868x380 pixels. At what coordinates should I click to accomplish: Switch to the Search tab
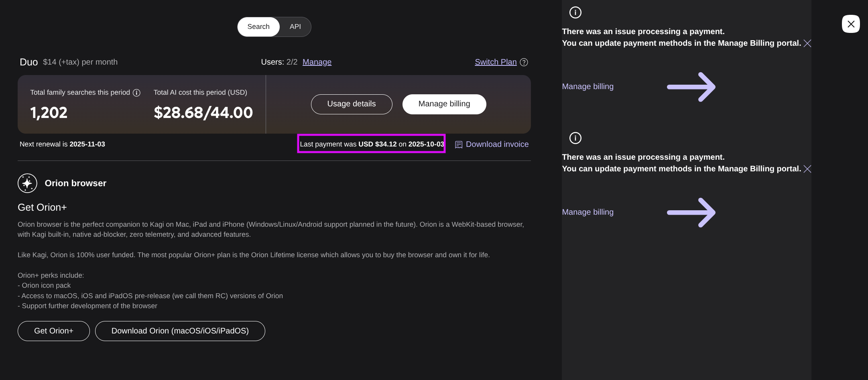[x=258, y=27]
